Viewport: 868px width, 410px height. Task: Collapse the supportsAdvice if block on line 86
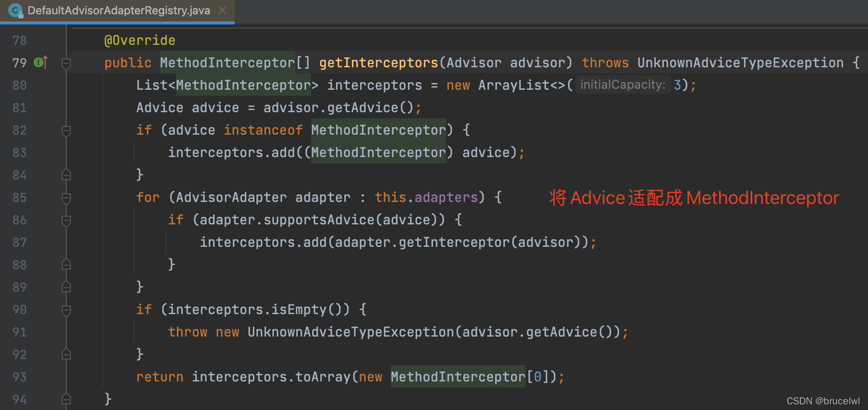66,220
